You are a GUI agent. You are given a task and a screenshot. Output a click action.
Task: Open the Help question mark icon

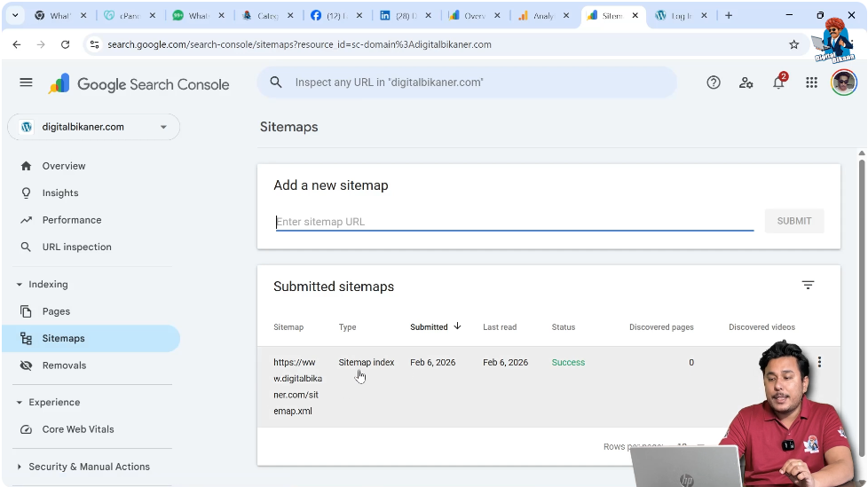[714, 82]
